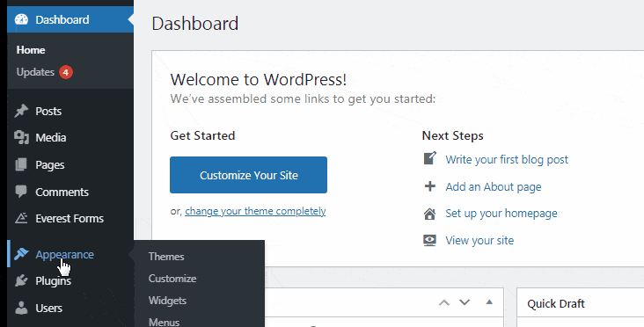
Task: Click the Dashboard gauge icon
Action: click(21, 19)
